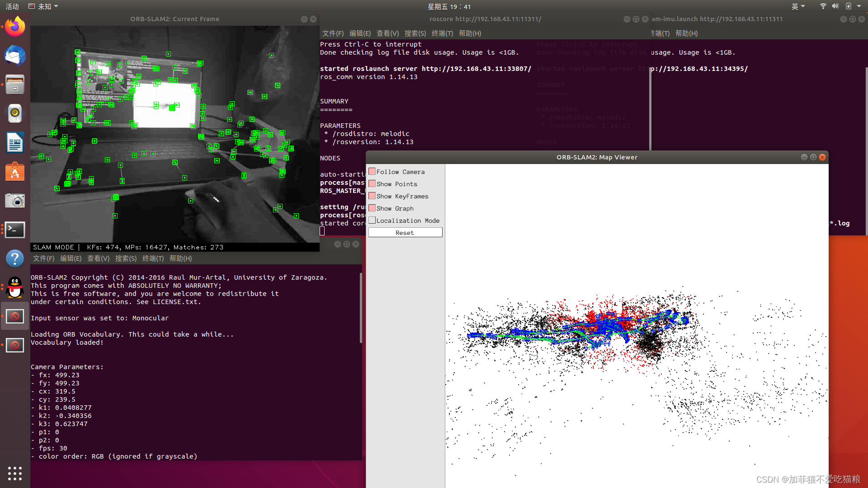This screenshot has width=868, height=488.
Task: Open 编辑(E) menu in roscore terminal
Action: (360, 33)
